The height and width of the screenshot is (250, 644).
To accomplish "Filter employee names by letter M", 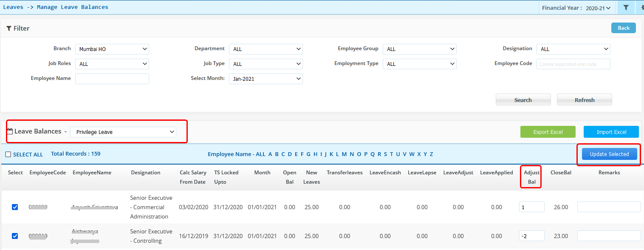I will [345, 154].
